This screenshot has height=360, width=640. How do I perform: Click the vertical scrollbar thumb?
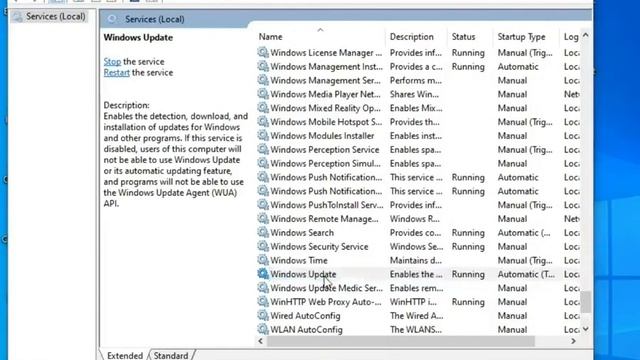[586, 302]
